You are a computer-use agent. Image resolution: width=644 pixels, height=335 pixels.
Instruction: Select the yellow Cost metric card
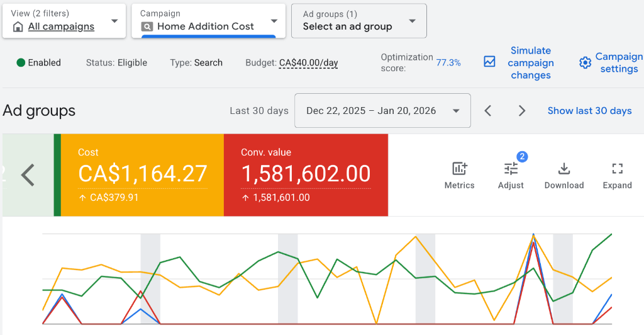tap(142, 174)
